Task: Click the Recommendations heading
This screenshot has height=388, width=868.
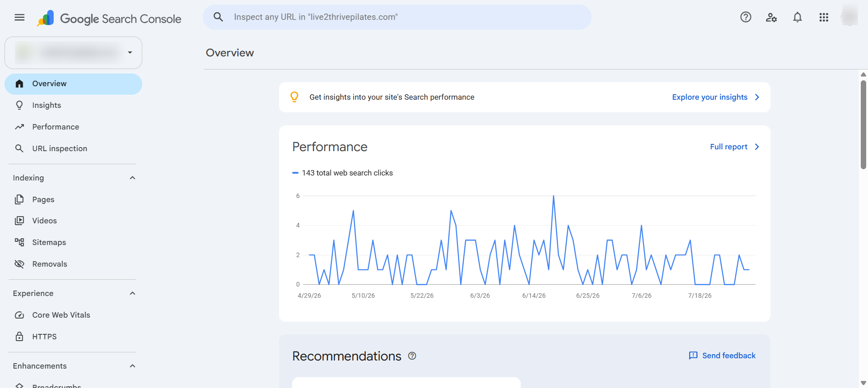Action: (347, 356)
